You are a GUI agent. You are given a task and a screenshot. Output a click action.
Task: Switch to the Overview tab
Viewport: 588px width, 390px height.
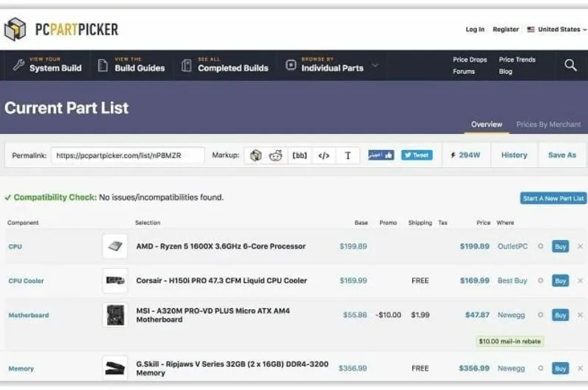tap(487, 124)
